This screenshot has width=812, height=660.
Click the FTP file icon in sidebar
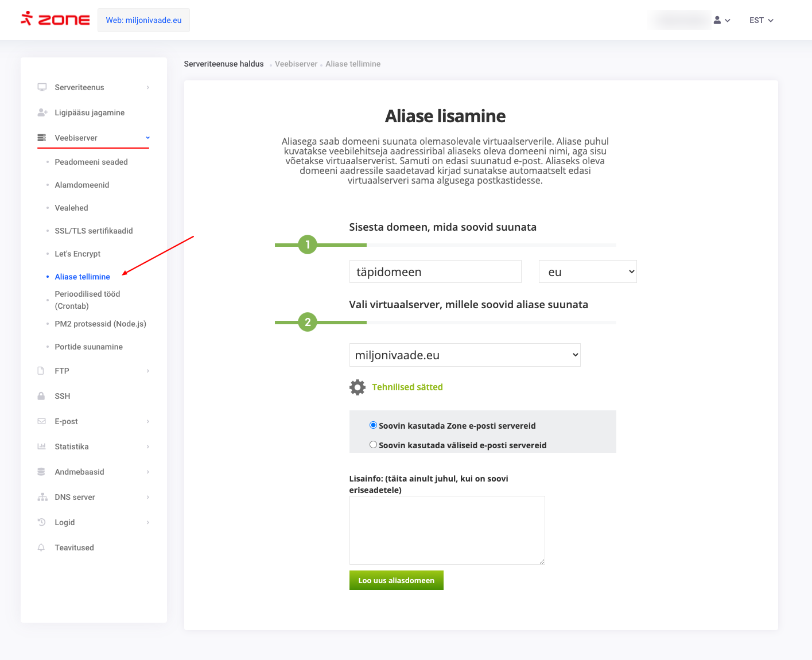click(41, 371)
